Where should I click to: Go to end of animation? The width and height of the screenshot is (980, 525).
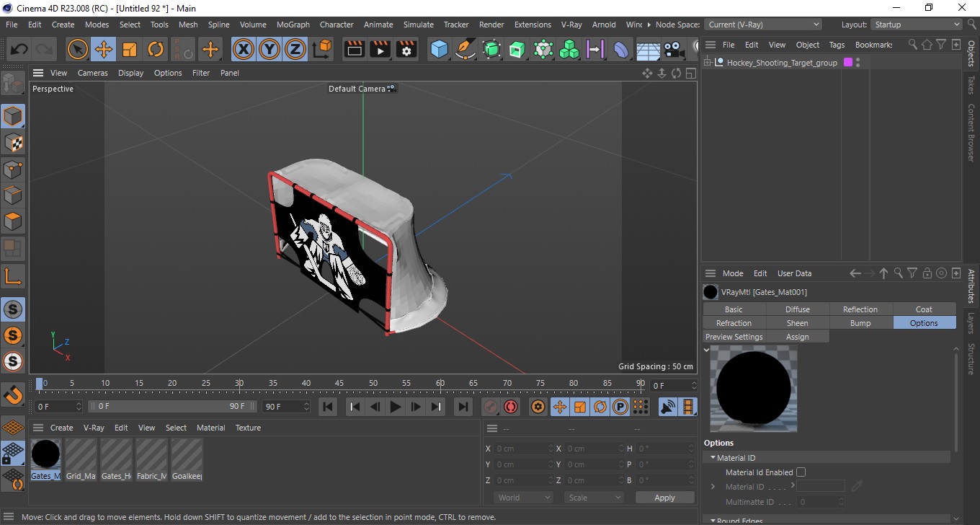pos(463,407)
